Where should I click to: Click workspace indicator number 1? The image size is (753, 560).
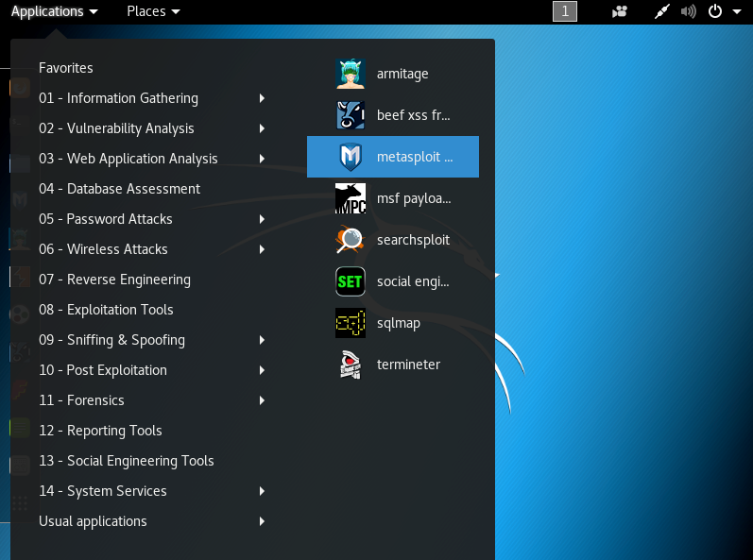(x=565, y=11)
